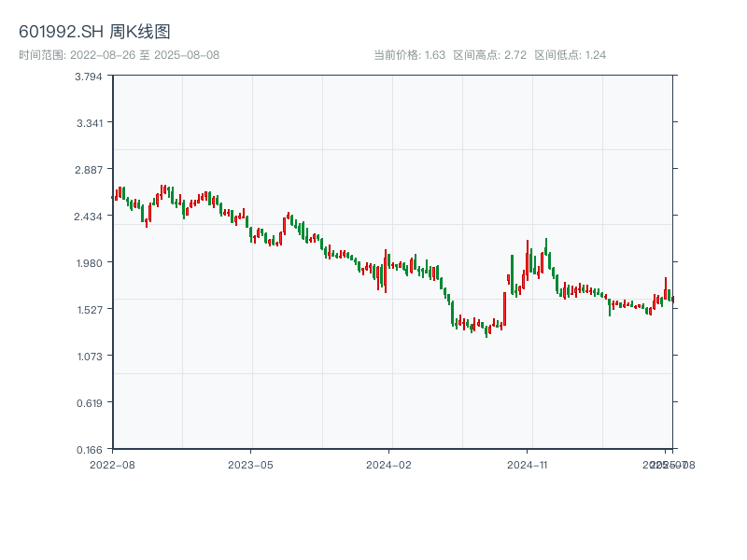Click the 当前价格 1.63 label
747x560 pixels.
pyautogui.click(x=409, y=55)
